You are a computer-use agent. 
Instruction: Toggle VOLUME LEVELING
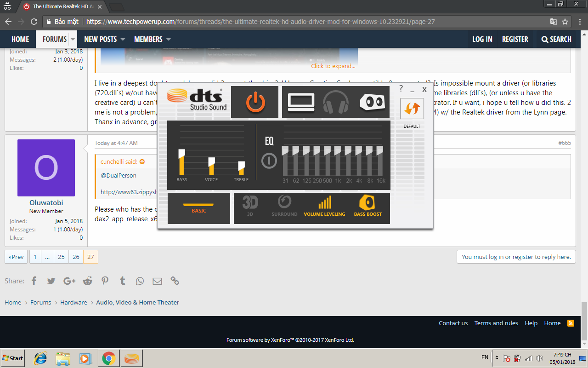324,206
